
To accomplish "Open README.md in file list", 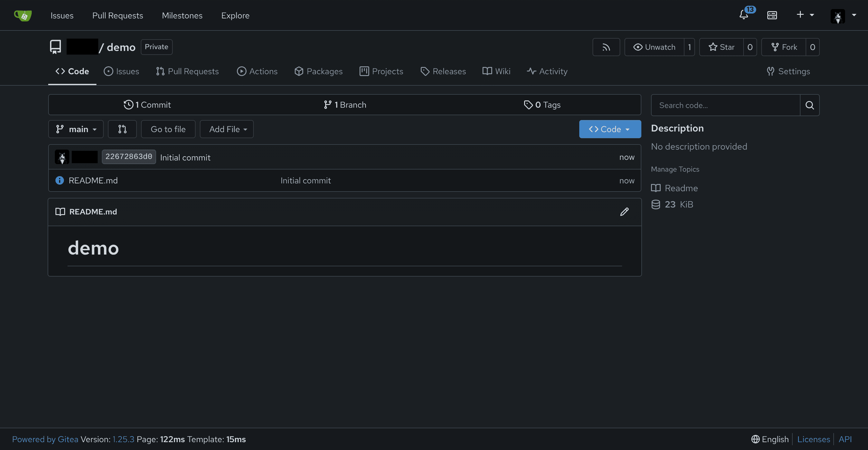I will click(93, 180).
